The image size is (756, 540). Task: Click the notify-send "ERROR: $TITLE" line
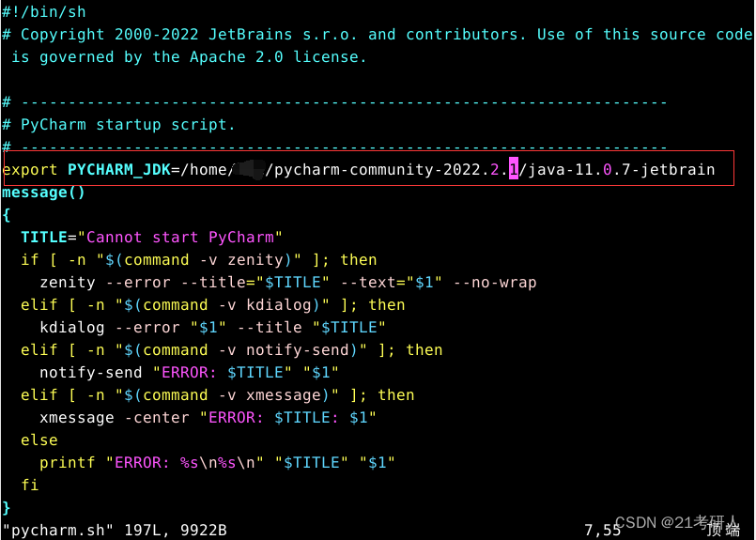[x=189, y=372]
